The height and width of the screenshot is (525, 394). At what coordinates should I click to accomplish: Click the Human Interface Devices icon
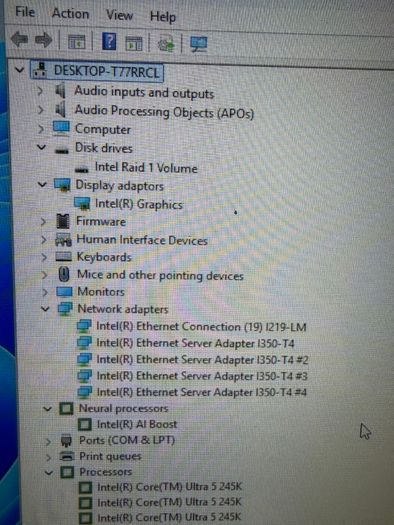(63, 240)
